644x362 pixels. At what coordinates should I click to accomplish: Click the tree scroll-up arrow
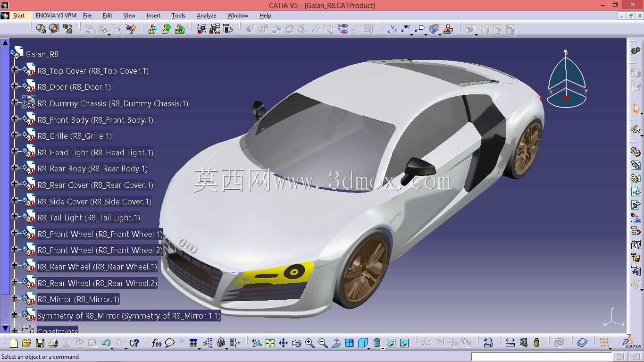click(5, 42)
